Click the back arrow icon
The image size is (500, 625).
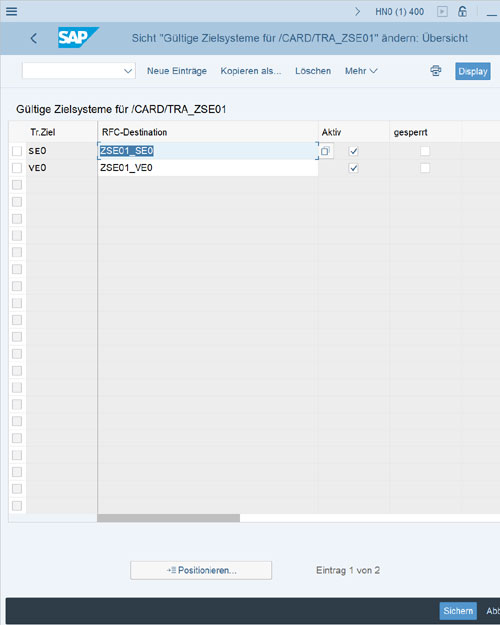34,38
